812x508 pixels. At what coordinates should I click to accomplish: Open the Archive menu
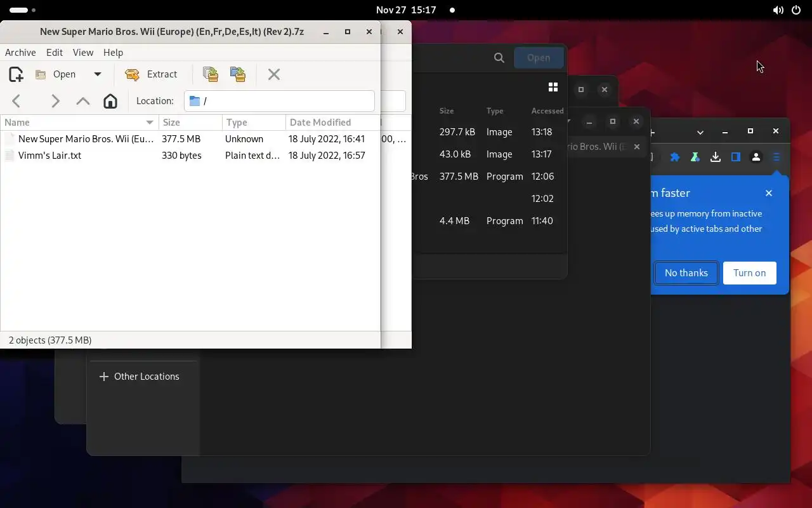pos(20,53)
